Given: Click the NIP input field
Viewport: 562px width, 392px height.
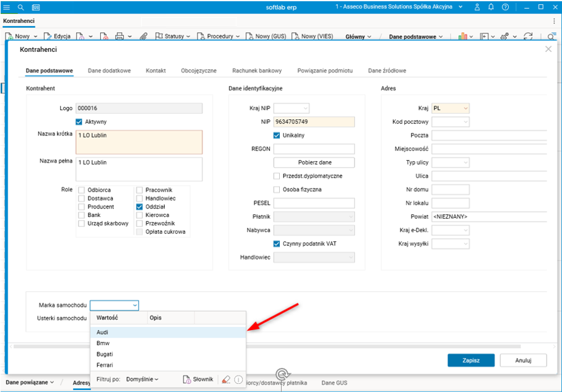Looking at the screenshot, I should click(x=314, y=122).
